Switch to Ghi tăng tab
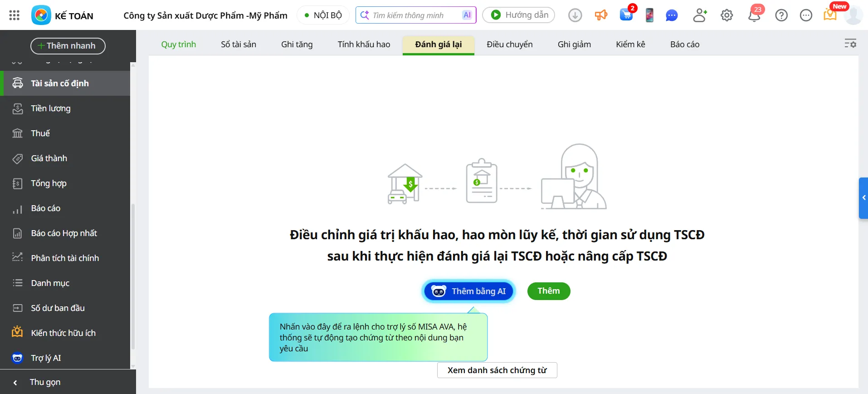The image size is (868, 394). pos(297,44)
